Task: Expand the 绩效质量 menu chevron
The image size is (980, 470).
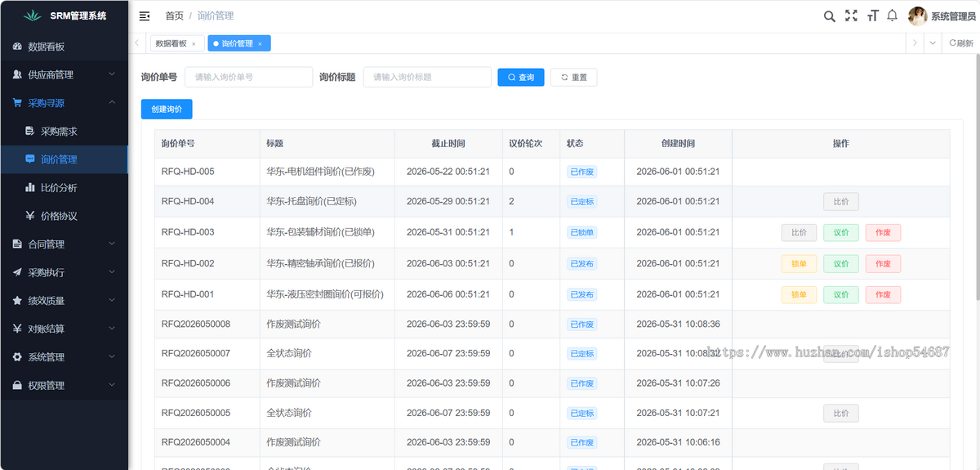Action: point(112,300)
